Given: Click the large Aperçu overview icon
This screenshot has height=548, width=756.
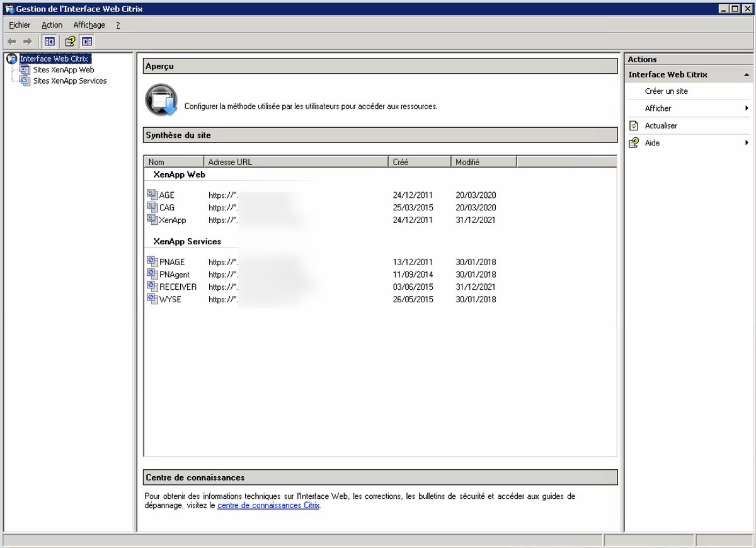Looking at the screenshot, I should point(162,100).
